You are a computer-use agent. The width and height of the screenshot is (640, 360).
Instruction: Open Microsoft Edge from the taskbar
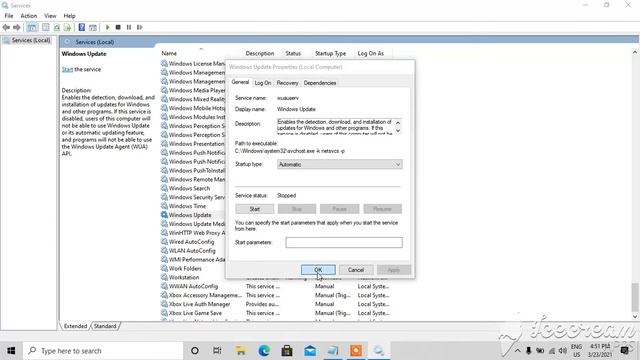click(x=264, y=351)
